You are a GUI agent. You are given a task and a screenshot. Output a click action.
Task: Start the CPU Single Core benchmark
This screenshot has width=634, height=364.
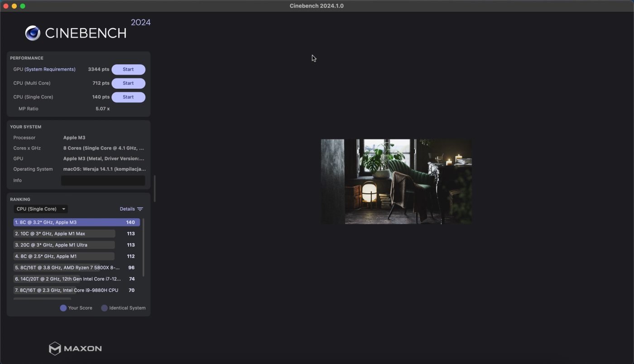coord(128,97)
